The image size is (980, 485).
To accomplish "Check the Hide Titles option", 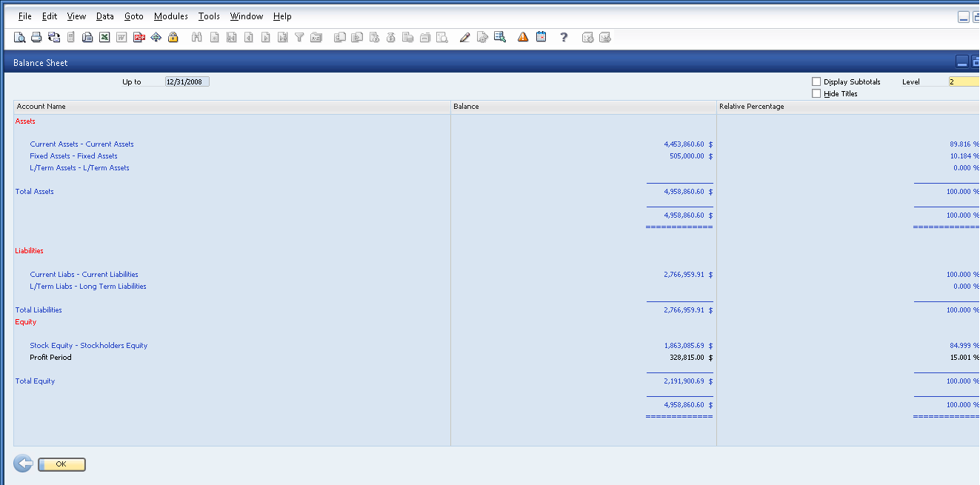I will coord(816,93).
